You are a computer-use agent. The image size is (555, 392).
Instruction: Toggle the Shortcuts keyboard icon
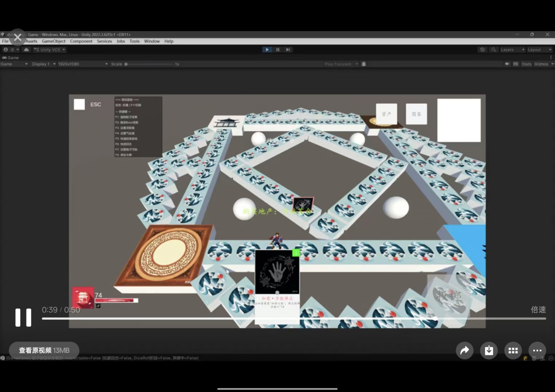tap(516, 64)
